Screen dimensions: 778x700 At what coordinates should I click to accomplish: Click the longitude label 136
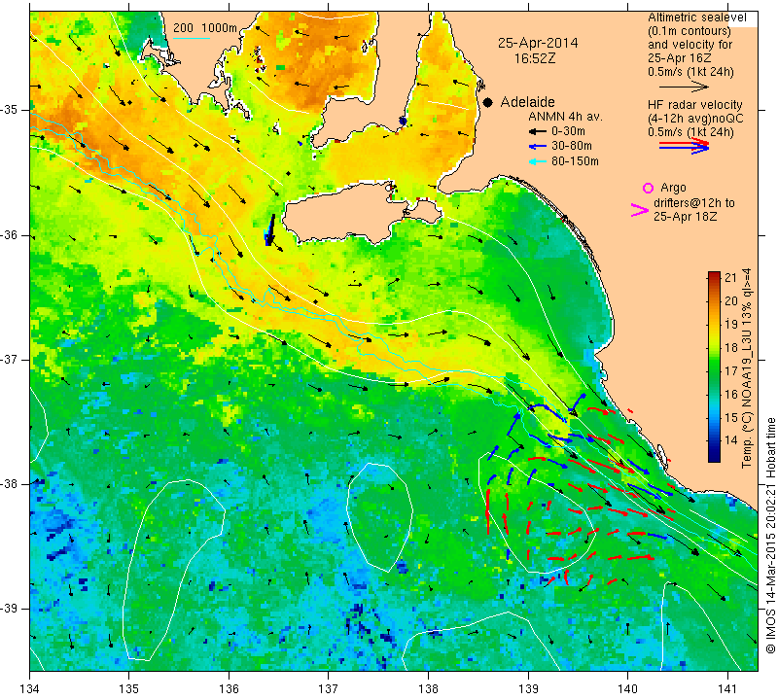(x=229, y=688)
